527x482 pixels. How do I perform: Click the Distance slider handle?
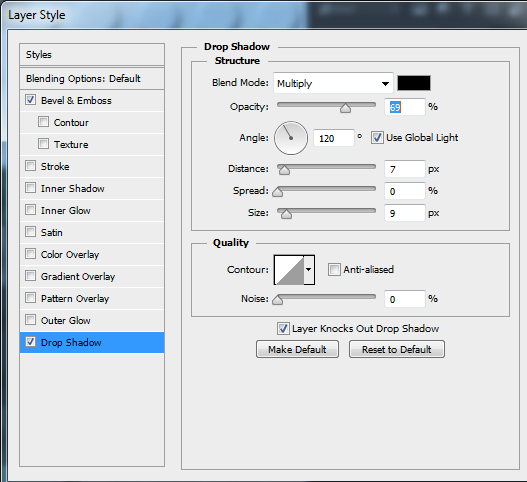(284, 170)
